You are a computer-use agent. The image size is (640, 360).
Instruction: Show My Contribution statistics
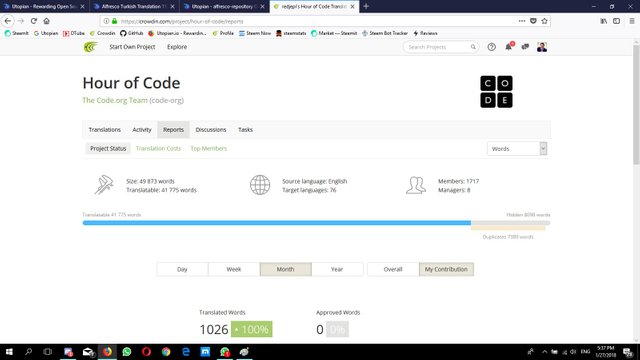click(x=446, y=269)
